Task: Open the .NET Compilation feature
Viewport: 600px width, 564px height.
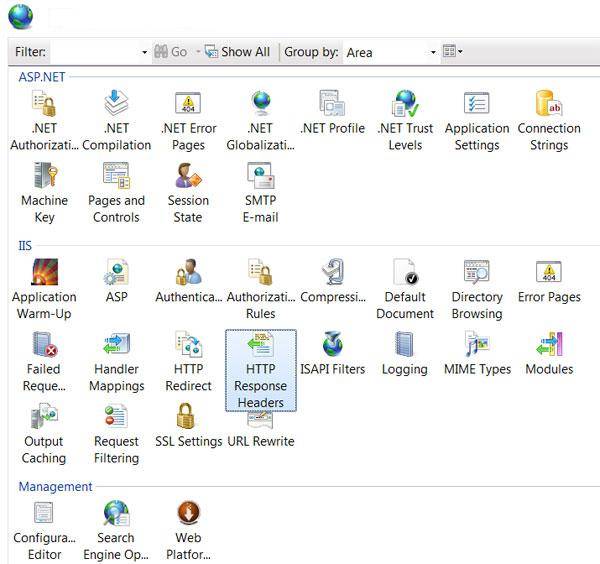Action: click(116, 121)
